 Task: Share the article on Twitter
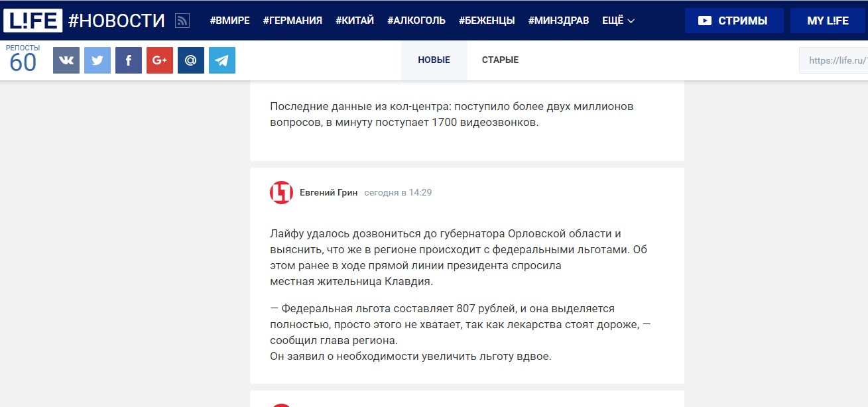(97, 60)
